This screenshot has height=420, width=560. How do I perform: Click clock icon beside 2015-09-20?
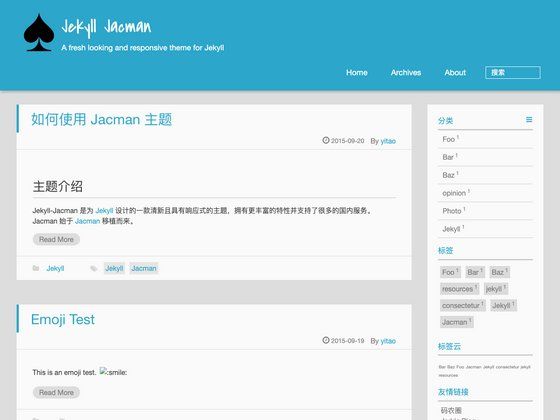[x=326, y=140]
